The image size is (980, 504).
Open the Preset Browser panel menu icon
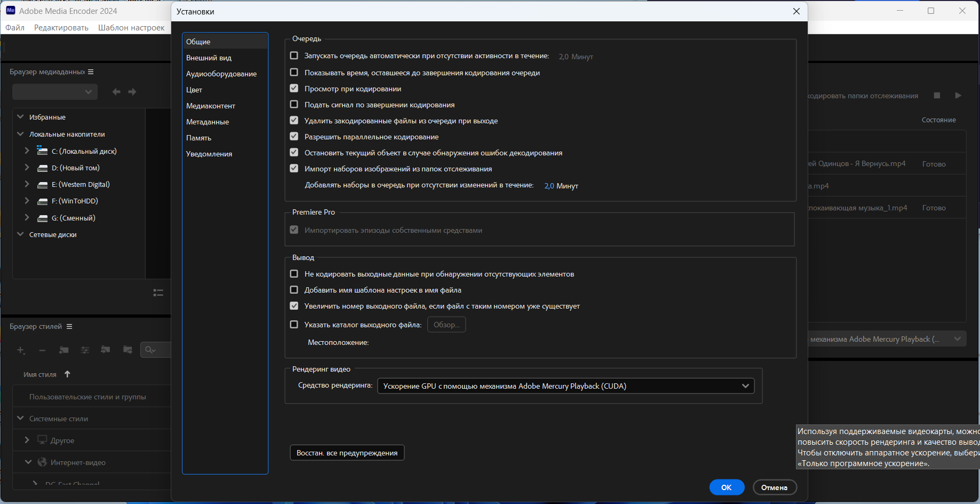69,326
